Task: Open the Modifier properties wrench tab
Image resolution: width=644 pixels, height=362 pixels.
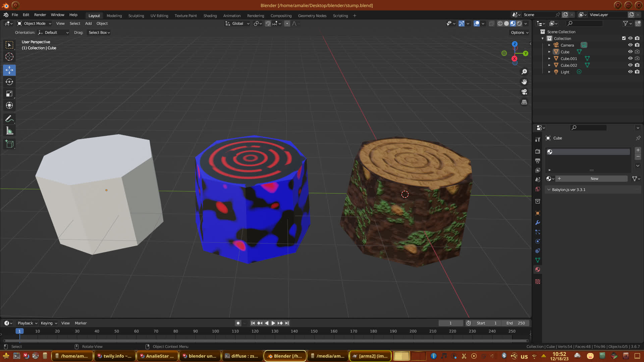Action: click(538, 223)
